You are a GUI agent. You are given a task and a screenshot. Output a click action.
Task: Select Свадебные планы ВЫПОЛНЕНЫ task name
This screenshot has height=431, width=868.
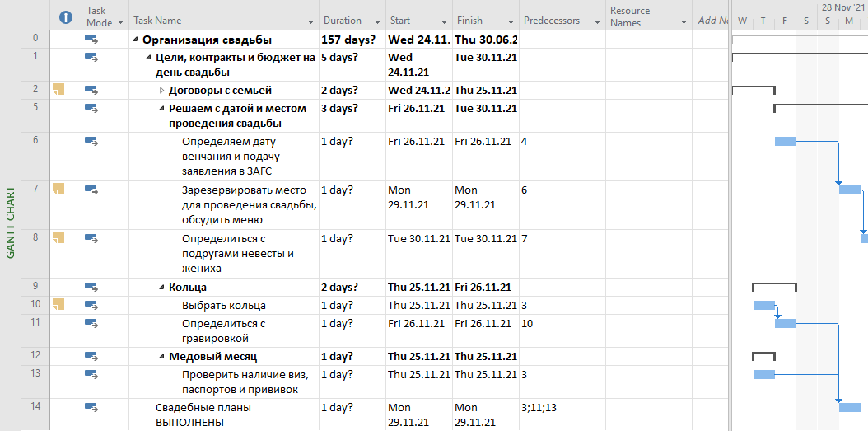(203, 415)
